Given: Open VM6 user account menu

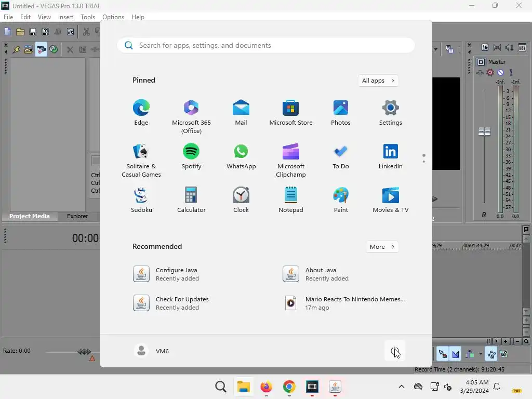Looking at the screenshot, I should tap(152, 351).
